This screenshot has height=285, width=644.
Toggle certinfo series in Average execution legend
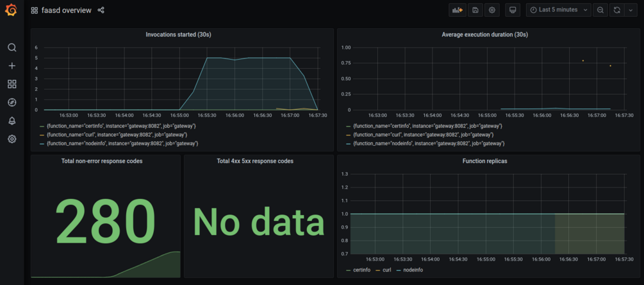427,125
